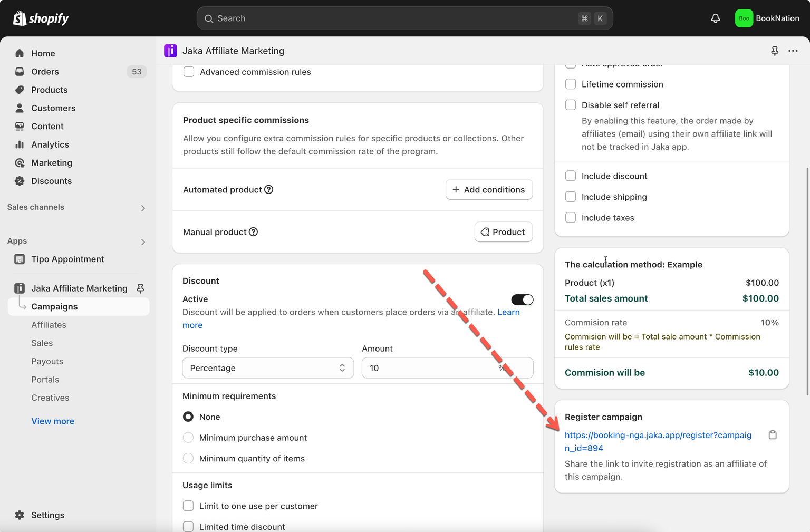
Task: Open the Orders page
Action: click(45, 72)
